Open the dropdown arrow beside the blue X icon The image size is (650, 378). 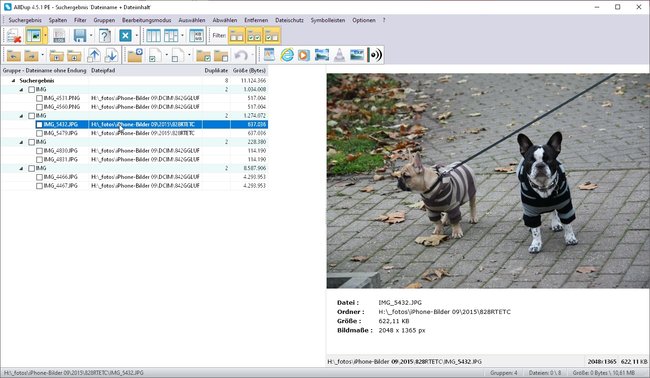pyautogui.click(x=136, y=36)
